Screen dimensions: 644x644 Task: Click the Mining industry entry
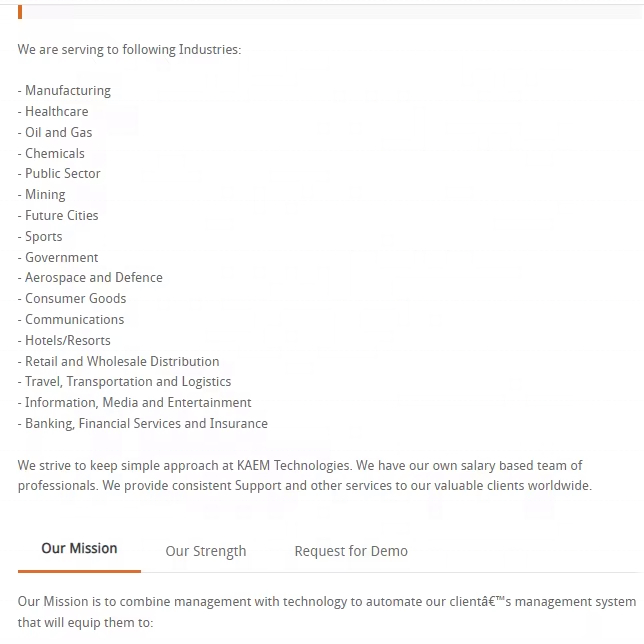[45, 195]
